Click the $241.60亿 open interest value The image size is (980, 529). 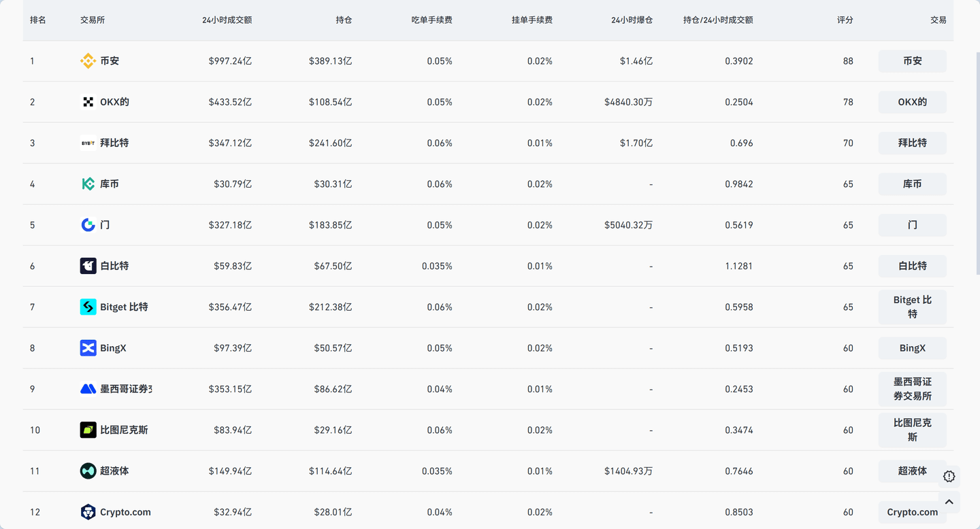click(x=330, y=143)
